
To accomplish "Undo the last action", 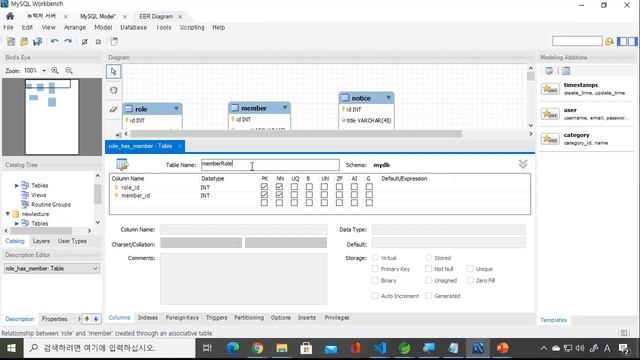I will point(54,42).
